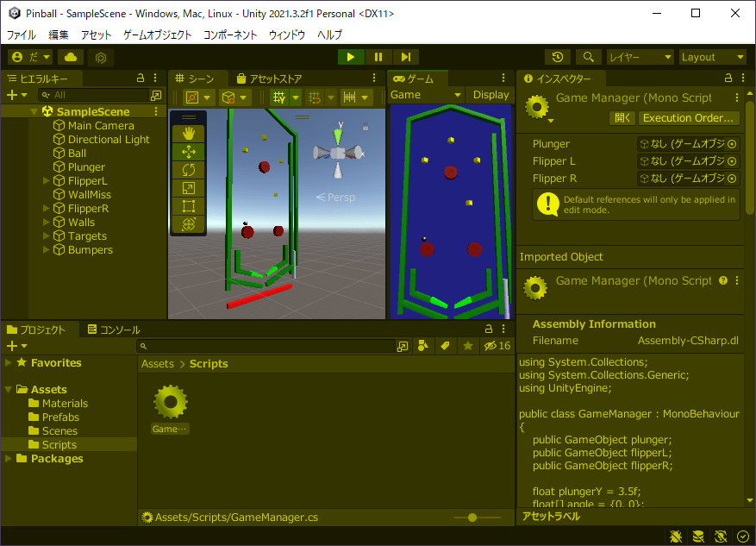Open the ファイル menu
Viewport: 756px width, 546px height.
(22, 35)
